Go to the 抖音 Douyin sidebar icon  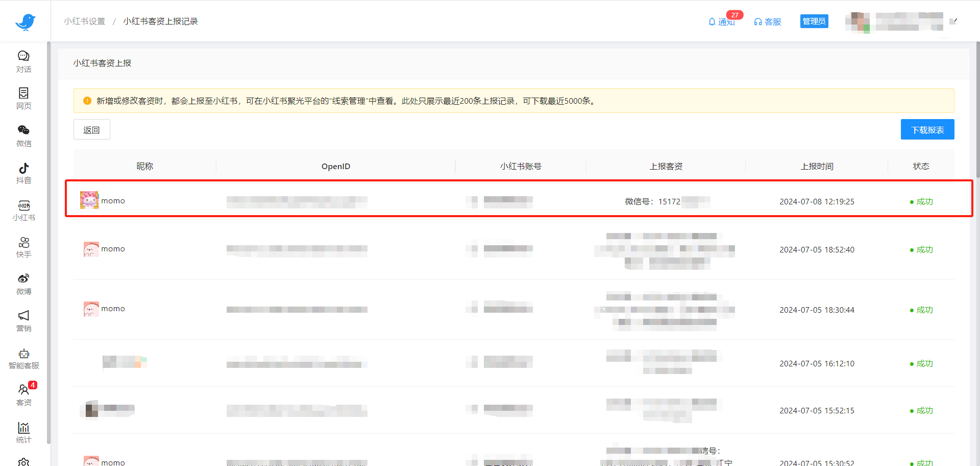[23, 173]
